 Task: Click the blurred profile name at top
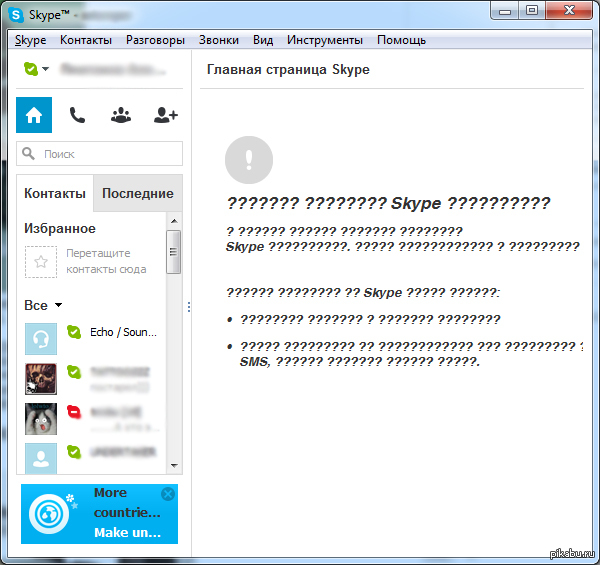[x=113, y=70]
